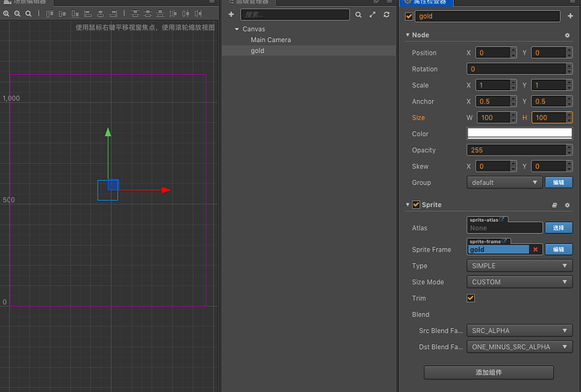Open the Node section gear settings
This screenshot has width=581, height=392.
pos(568,35)
